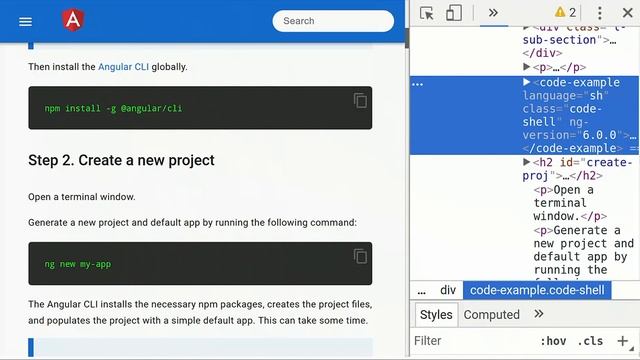This screenshot has width=640, height=360.
Task: Add a new style rule
Action: coord(622,341)
